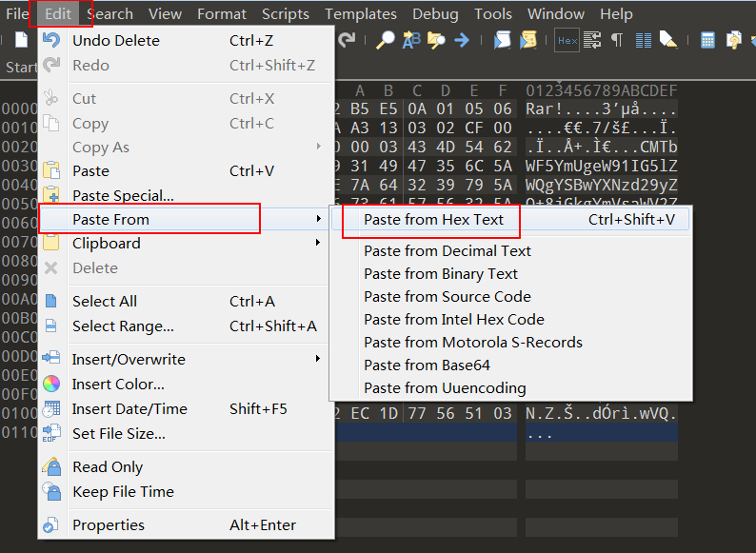
Task: Click the Redo arrow in the toolbar
Action: pyautogui.click(x=347, y=40)
